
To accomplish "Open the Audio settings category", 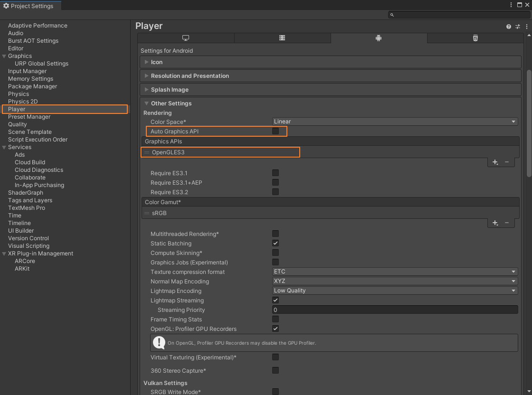I will pos(16,33).
